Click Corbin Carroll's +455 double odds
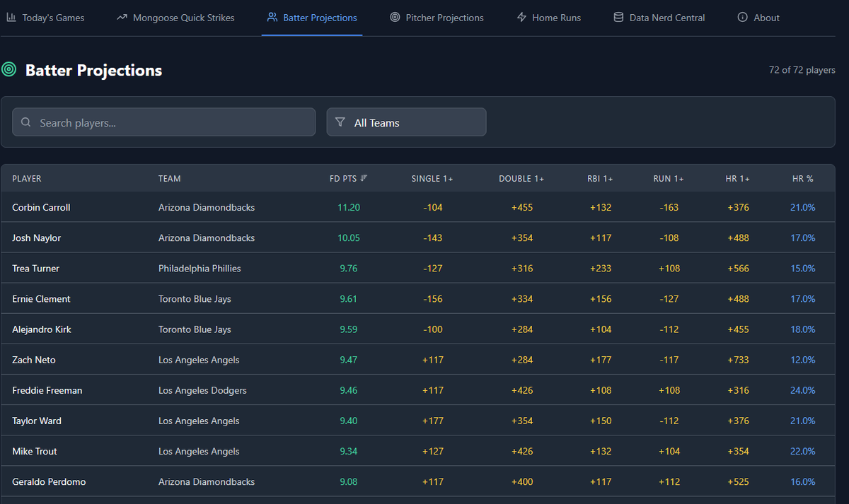849x504 pixels. point(522,208)
